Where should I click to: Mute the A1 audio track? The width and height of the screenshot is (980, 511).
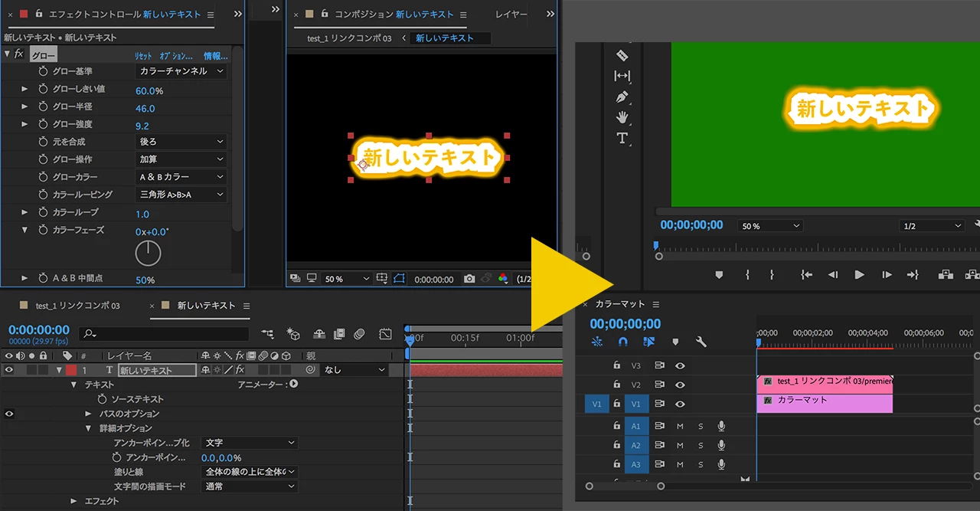pos(680,426)
